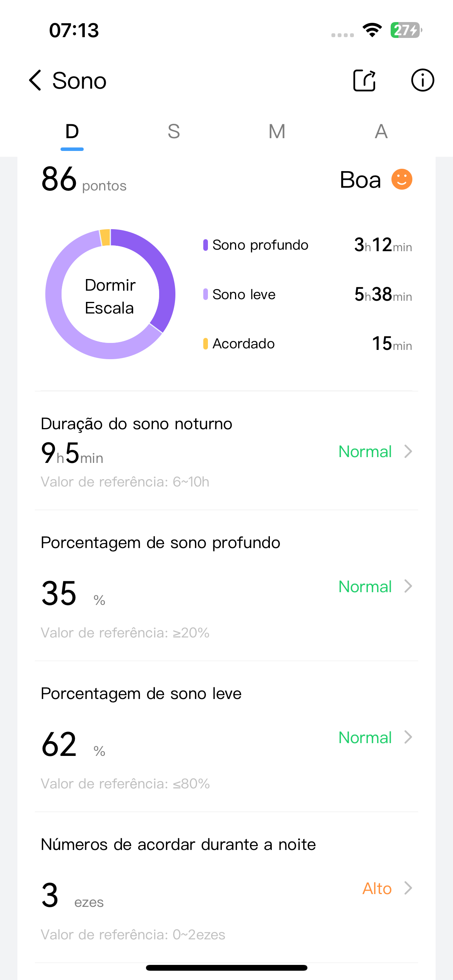The image size is (453, 980).
Task: Open the sleep info icon
Action: click(422, 81)
